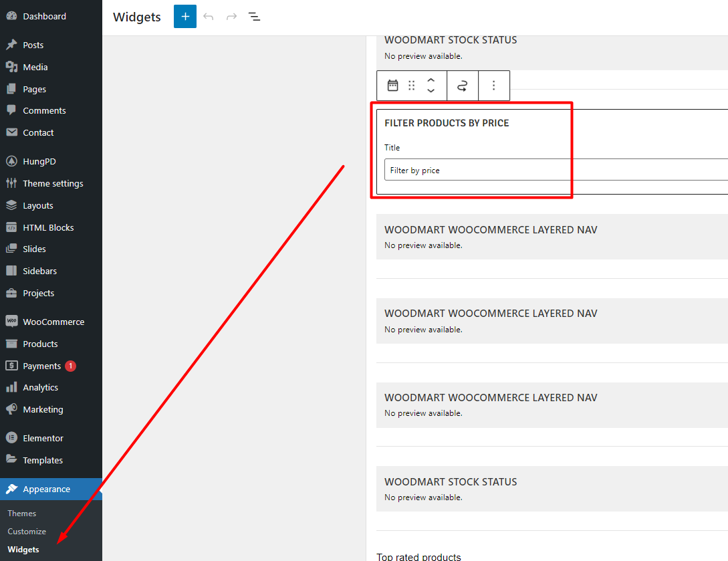
Task: Click the Templates folder icon
Action: click(11, 460)
